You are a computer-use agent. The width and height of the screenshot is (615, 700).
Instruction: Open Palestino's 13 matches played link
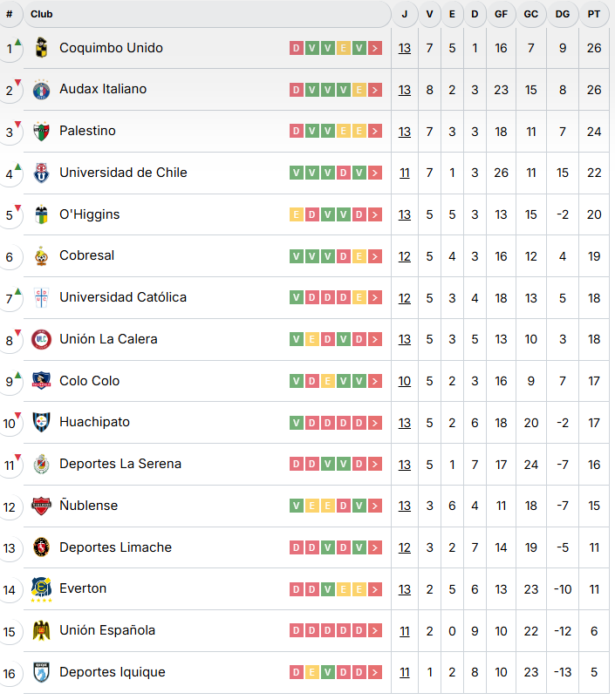pos(405,132)
